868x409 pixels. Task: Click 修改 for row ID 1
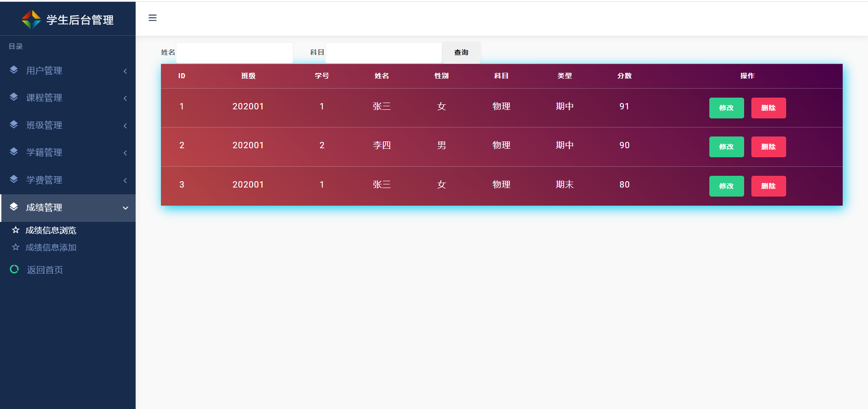click(726, 108)
